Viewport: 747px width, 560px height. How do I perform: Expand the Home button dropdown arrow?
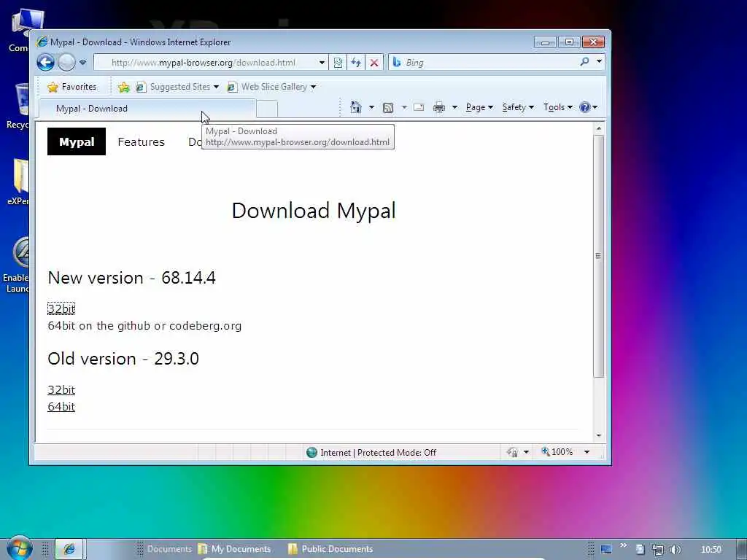(x=371, y=107)
